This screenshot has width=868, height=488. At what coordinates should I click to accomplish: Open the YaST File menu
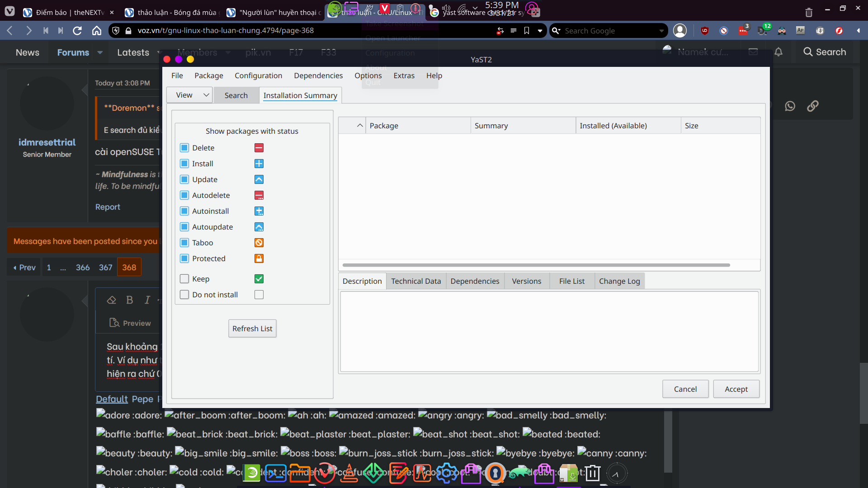pos(177,75)
